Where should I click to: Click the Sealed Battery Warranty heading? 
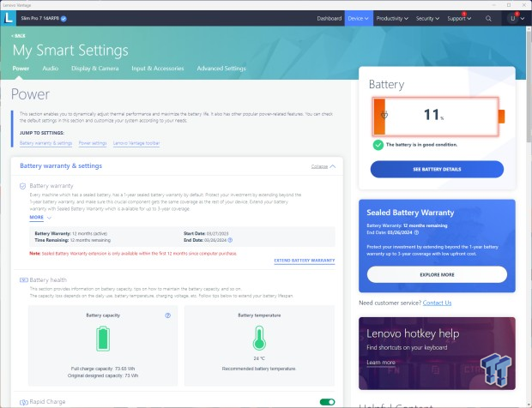pyautogui.click(x=410, y=213)
